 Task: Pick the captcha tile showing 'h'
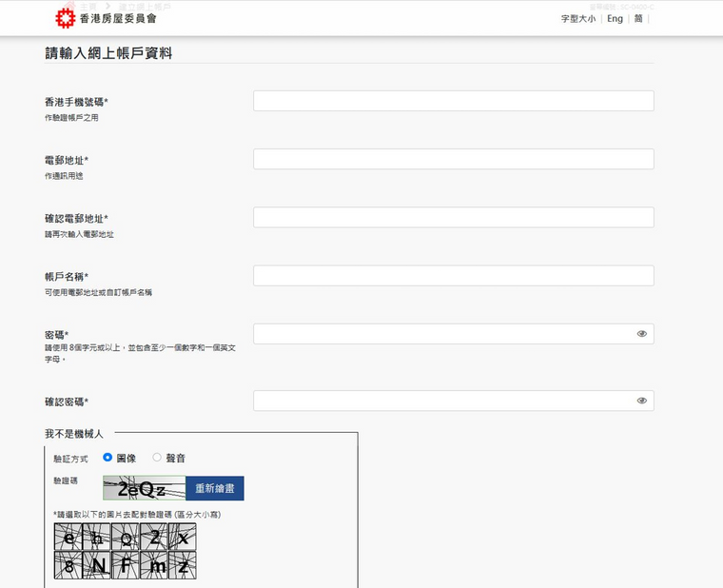97,537
